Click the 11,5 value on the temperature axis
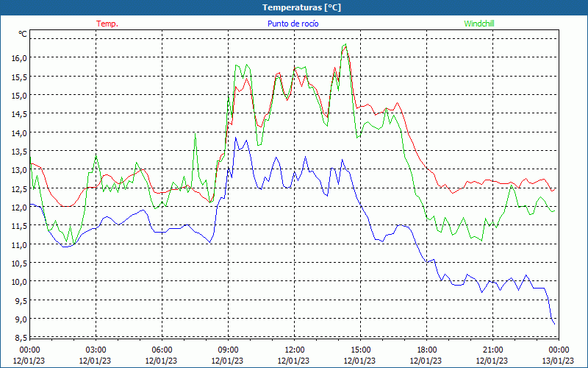This screenshot has width=588, height=368. pyautogui.click(x=21, y=226)
